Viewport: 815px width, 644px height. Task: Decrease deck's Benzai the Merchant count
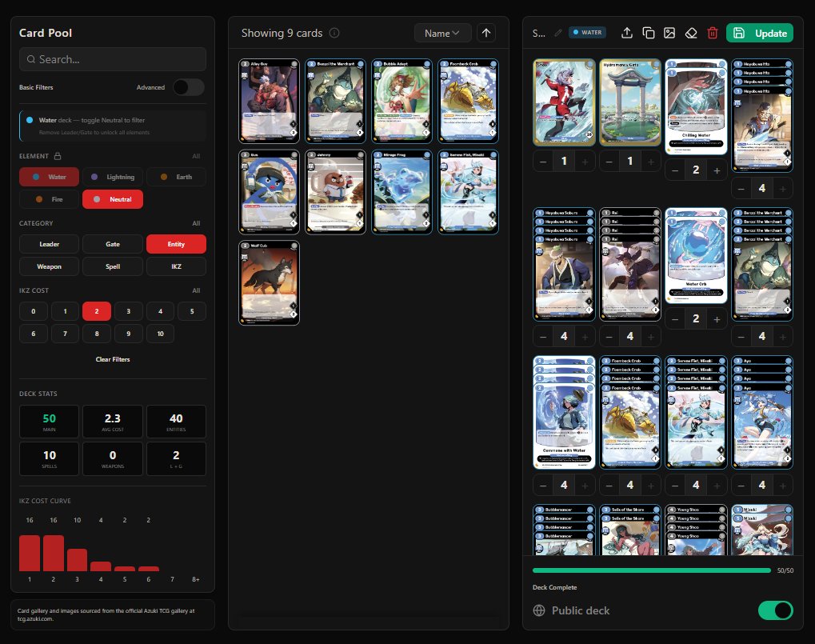point(741,337)
